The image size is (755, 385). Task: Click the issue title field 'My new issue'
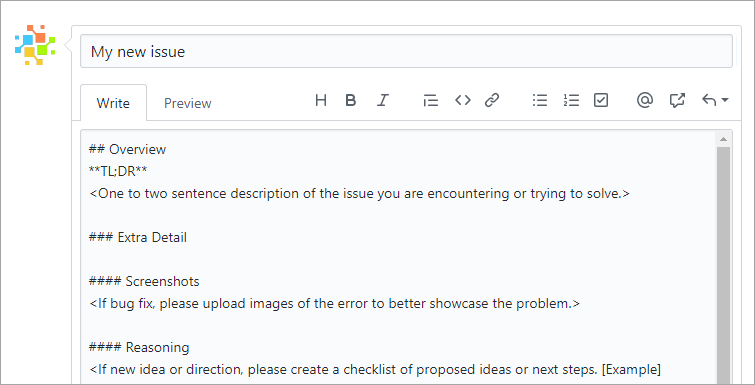[406, 51]
